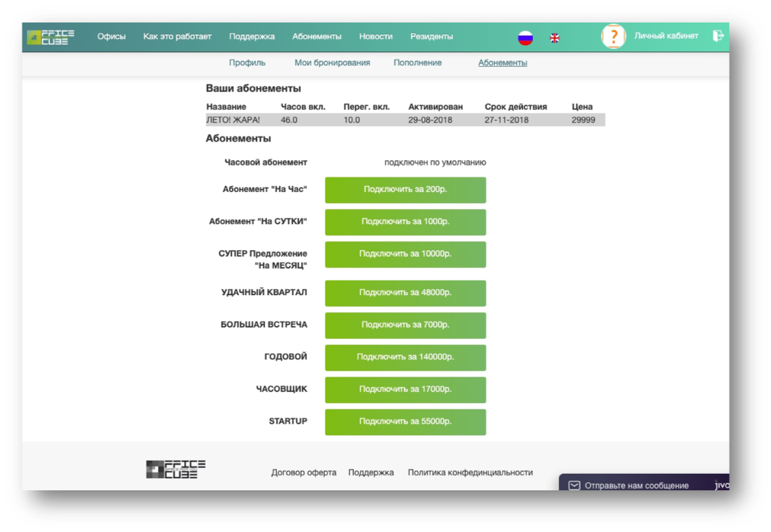Click the envelope icon in chat widget
771x532 pixels.
tap(574, 485)
